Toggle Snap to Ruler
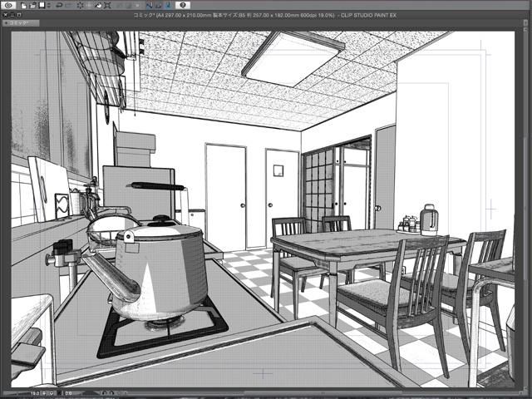Image resolution: width=532 pixels, height=399 pixels. click(x=150, y=6)
